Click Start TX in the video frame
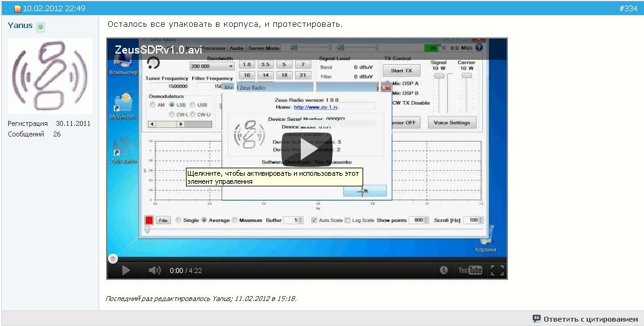This screenshot has width=644, height=326. [401, 70]
